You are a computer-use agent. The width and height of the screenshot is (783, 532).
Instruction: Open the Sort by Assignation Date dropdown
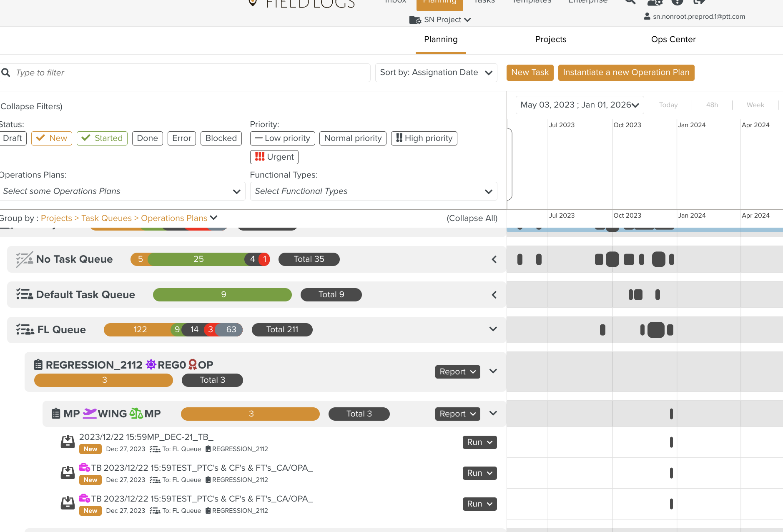(436, 73)
